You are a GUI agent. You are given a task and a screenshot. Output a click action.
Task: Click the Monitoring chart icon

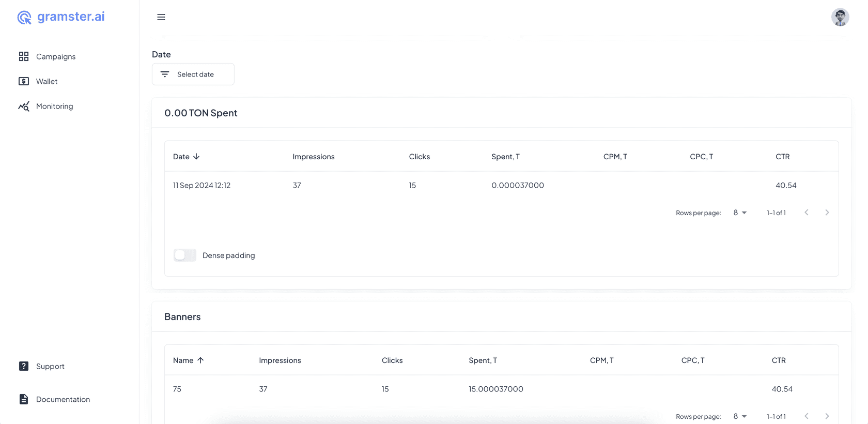pyautogui.click(x=24, y=106)
